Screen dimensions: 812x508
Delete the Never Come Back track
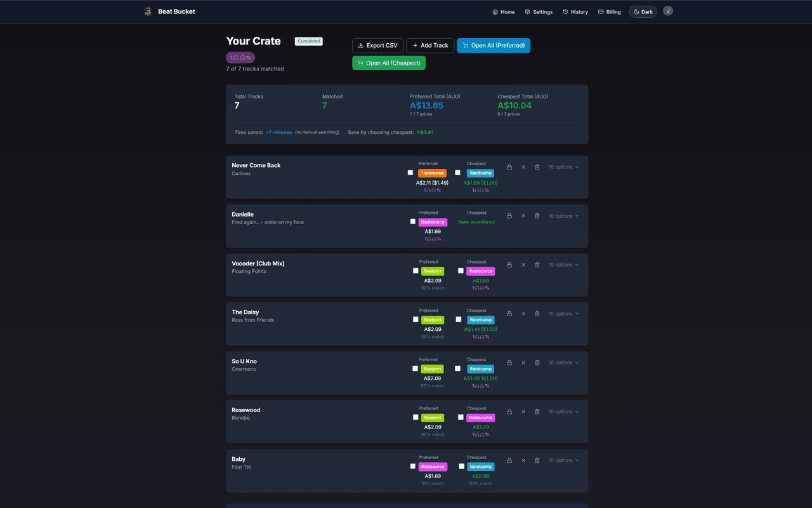coord(537,167)
